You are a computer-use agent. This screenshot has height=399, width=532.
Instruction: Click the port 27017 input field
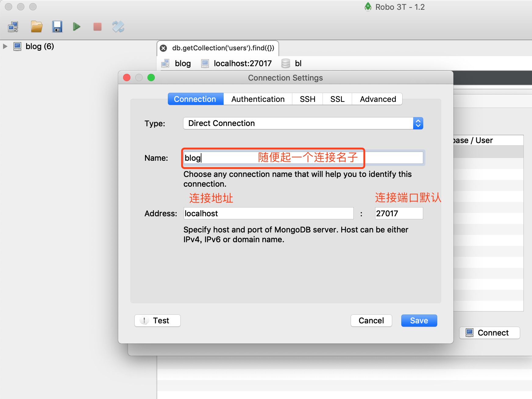click(399, 214)
